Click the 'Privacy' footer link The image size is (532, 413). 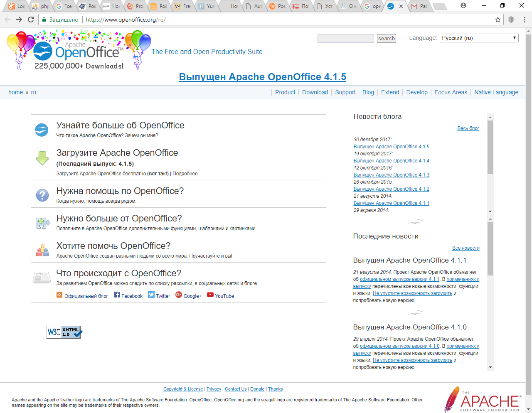[214, 389]
